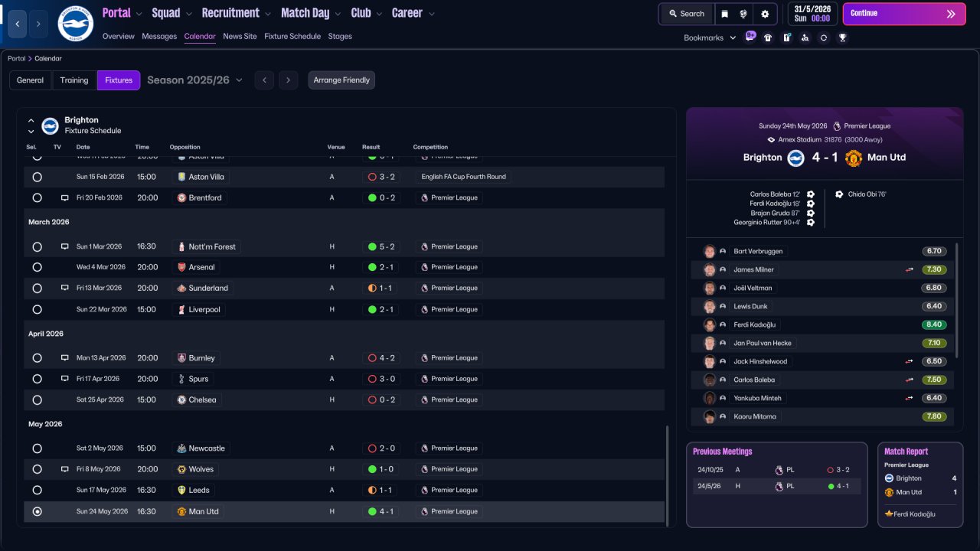Click the substitution icon next to James Milner
Image resolution: width=980 pixels, height=551 pixels.
(x=910, y=269)
